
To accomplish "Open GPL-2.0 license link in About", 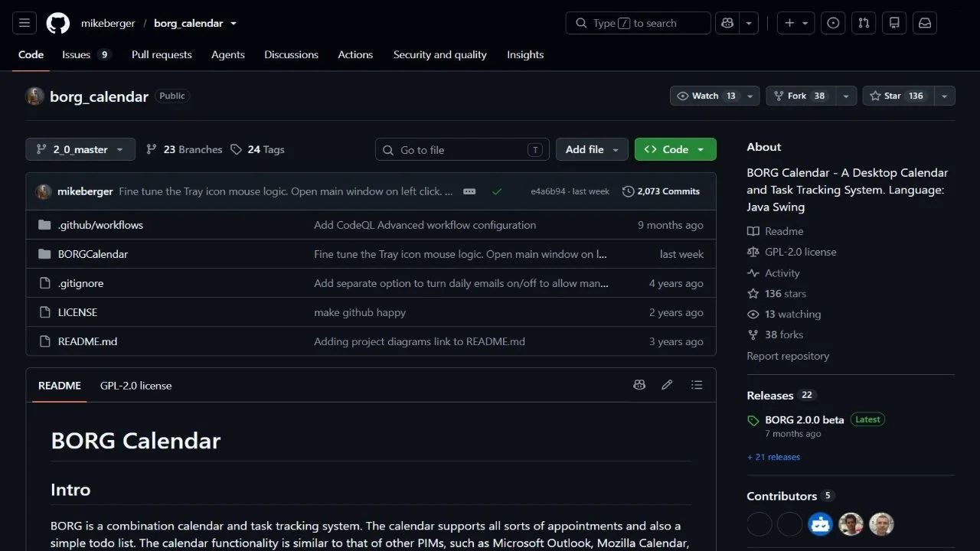I will point(792,252).
